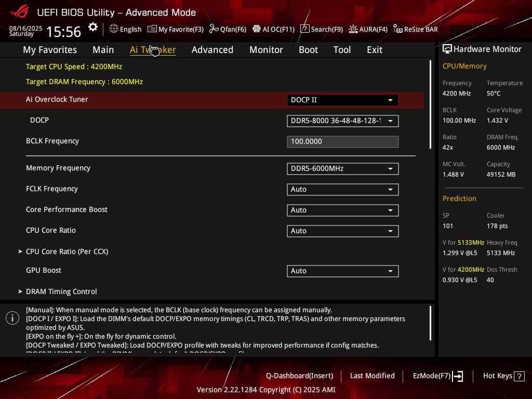Click the MC Volt. 1.488 V value
The image size is (532, 399).
point(453,175)
